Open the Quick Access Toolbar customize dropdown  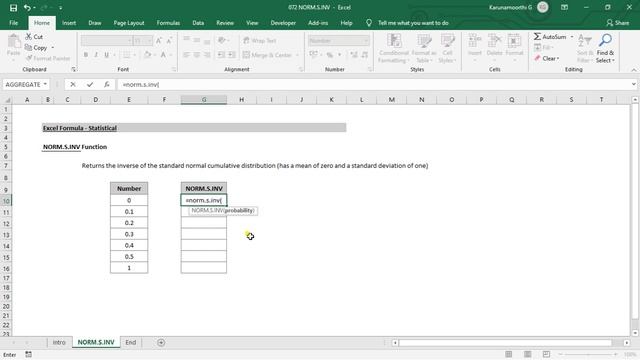[60, 7]
